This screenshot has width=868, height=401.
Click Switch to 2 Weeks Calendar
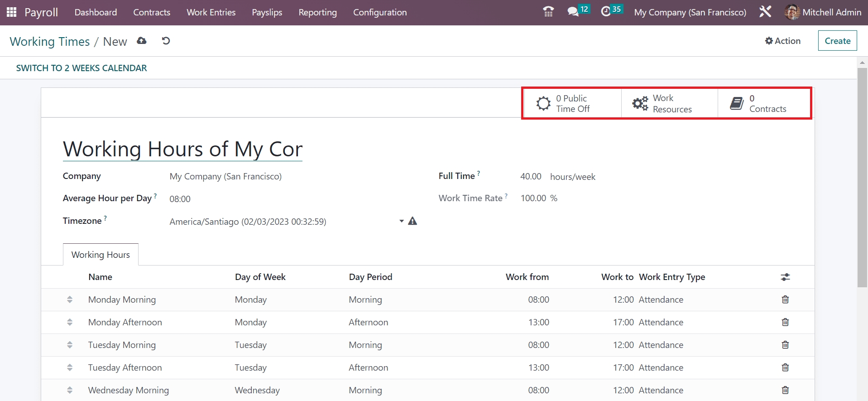(82, 68)
